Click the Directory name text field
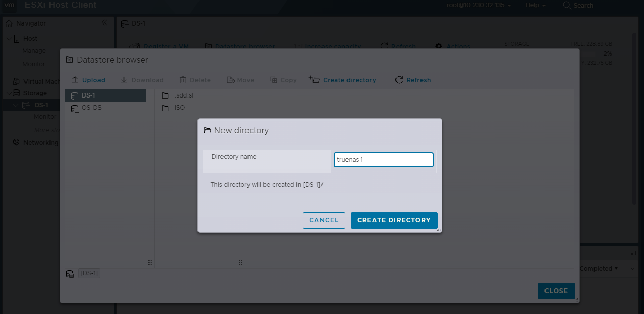 point(383,160)
